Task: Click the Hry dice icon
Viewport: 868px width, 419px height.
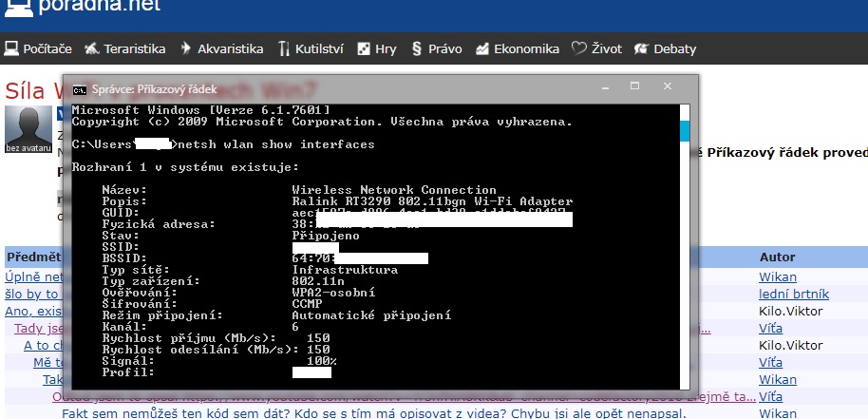Action: coord(364,48)
